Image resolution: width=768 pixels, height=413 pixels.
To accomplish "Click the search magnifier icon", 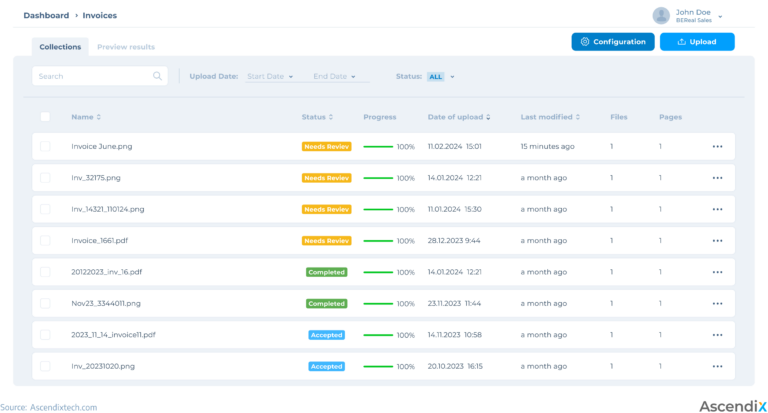I will coord(158,76).
